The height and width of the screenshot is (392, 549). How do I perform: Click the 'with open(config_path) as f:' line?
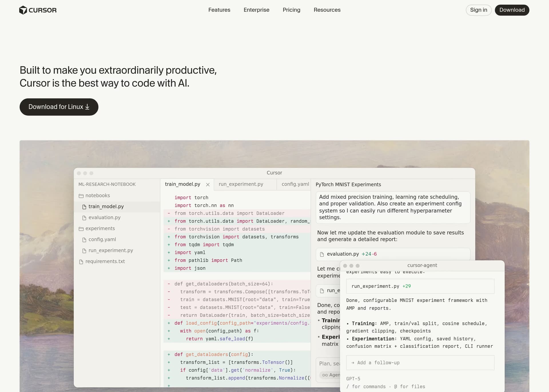point(219,331)
